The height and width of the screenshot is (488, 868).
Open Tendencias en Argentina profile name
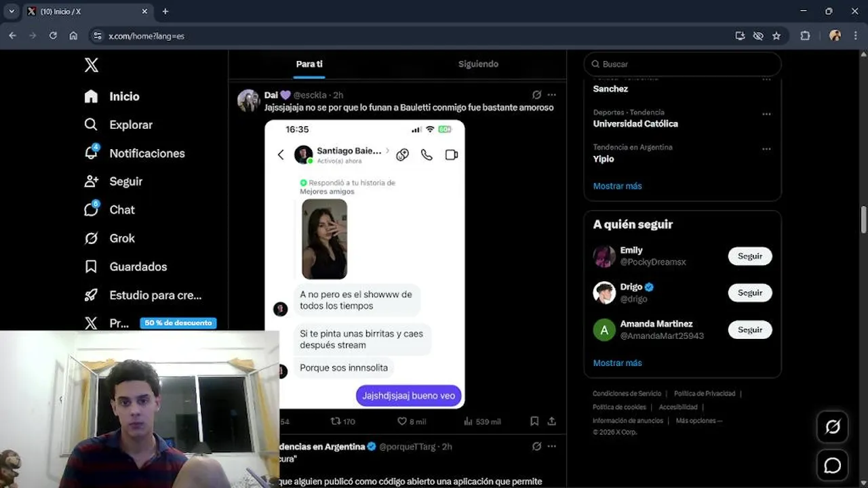coord(323,447)
